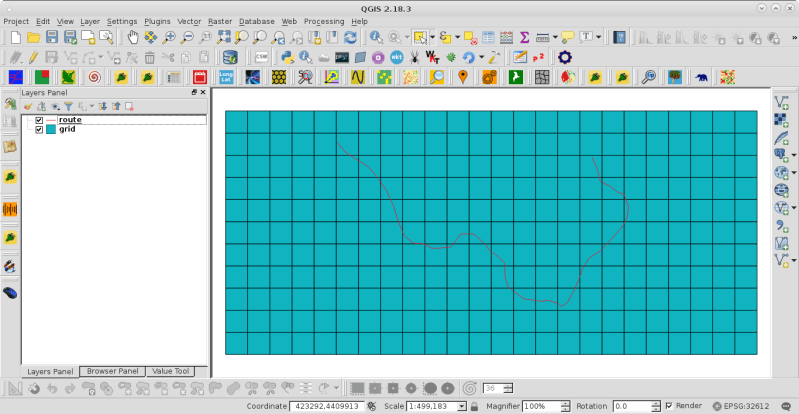Select the Pan Map hand tool
799x414 pixels.
[x=133, y=37]
